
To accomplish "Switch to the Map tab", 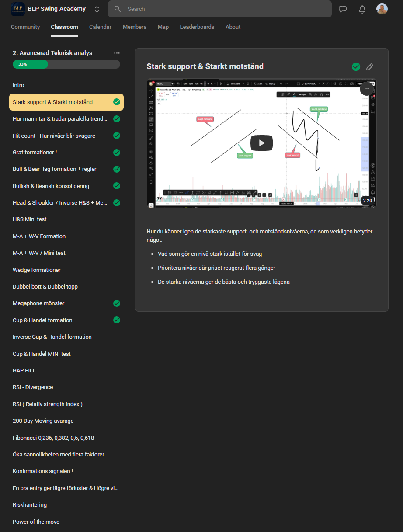I will (163, 27).
